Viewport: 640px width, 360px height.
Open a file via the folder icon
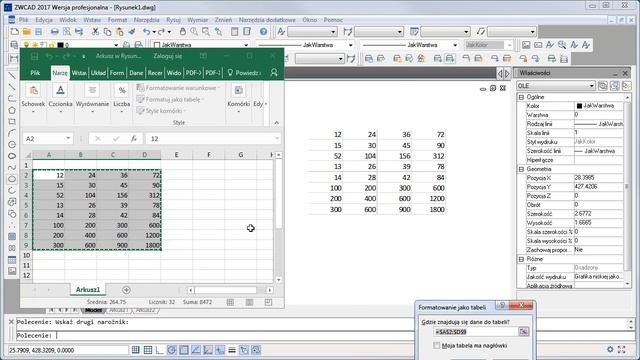(27, 31)
